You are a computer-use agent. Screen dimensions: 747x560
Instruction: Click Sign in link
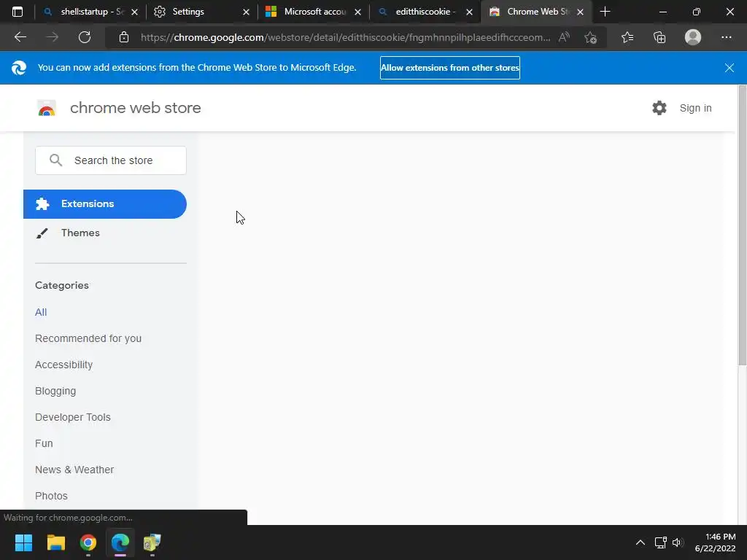point(695,108)
